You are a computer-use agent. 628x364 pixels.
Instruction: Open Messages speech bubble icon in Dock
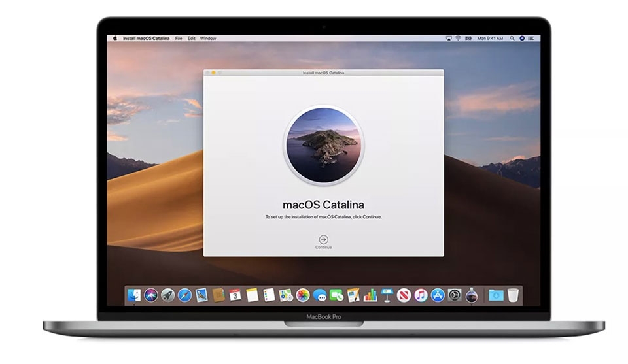(320, 295)
